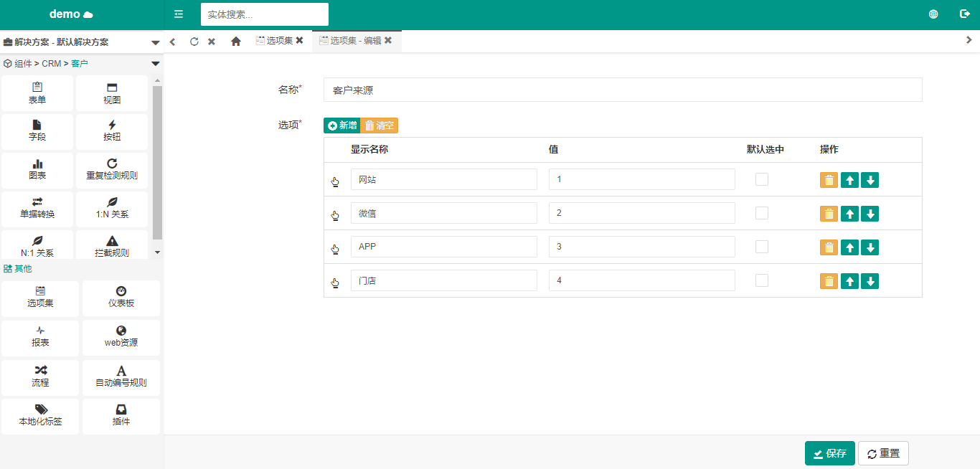Open 选项集 in the 其他 section

[40, 298]
